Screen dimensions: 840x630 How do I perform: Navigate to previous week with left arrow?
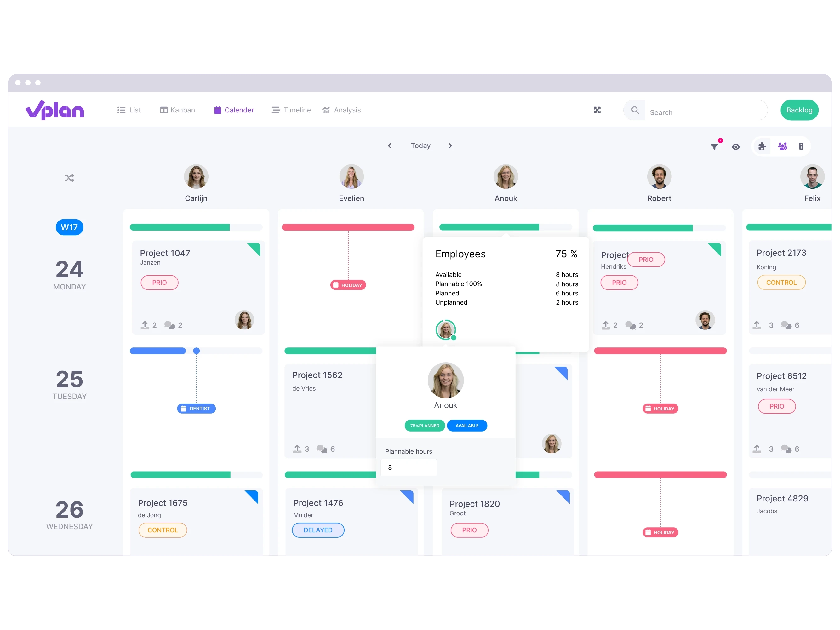pyautogui.click(x=390, y=146)
